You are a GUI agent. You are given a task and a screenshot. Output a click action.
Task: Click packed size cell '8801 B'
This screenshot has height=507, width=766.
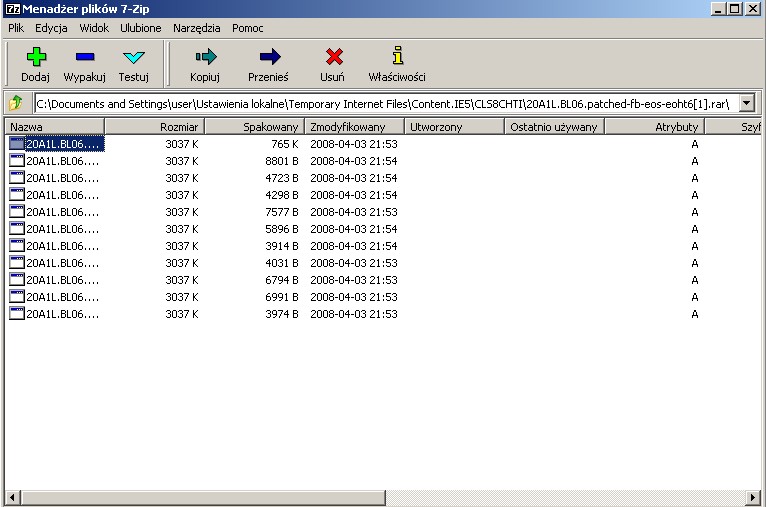pos(282,161)
